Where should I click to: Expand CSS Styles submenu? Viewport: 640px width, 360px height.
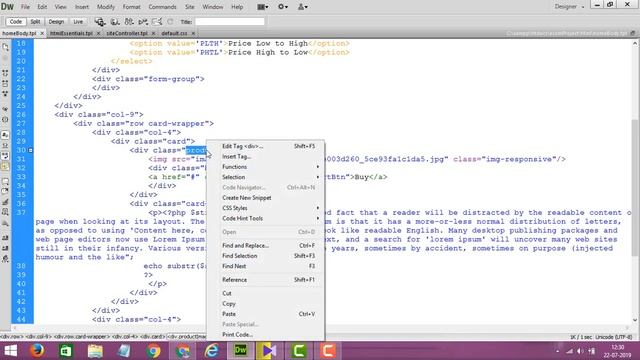click(x=269, y=208)
